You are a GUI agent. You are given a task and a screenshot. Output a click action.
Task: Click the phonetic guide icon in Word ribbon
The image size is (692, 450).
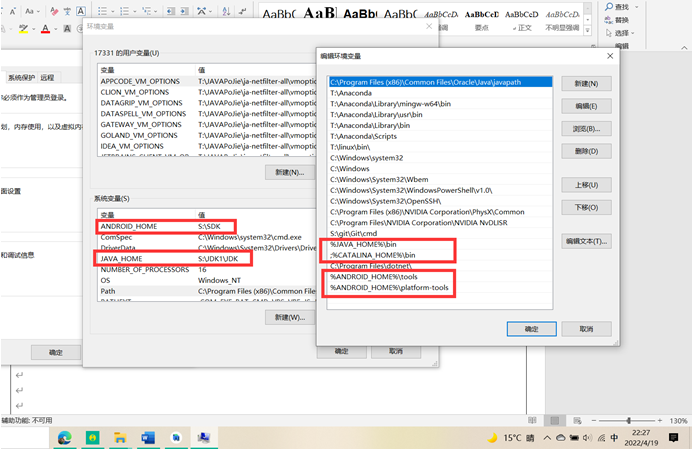pyautogui.click(x=67, y=11)
